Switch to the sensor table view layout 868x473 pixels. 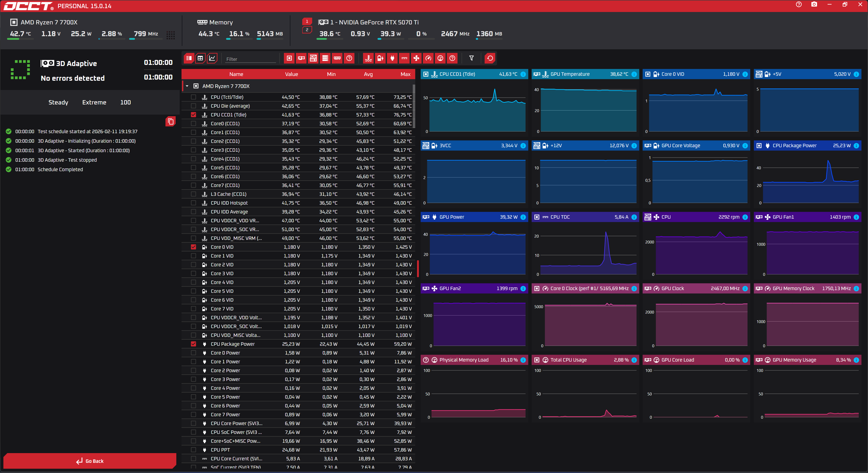[x=189, y=58]
